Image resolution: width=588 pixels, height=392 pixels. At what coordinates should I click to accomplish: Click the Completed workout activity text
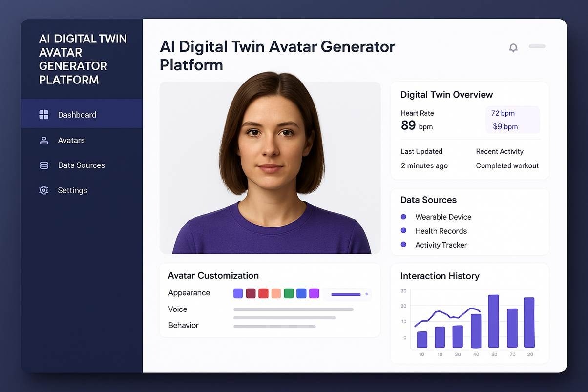coord(507,165)
